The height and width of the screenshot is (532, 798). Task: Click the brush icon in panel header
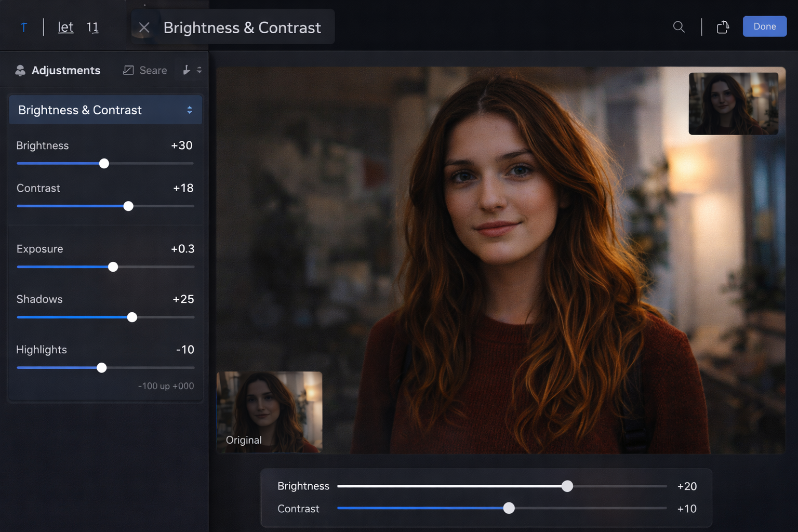coord(187,70)
